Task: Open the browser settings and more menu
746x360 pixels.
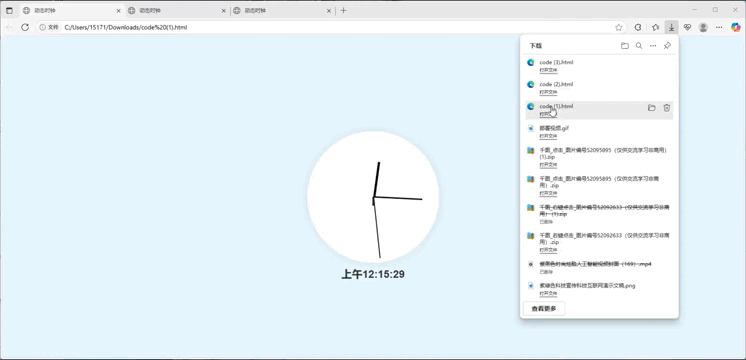Action: click(x=719, y=28)
